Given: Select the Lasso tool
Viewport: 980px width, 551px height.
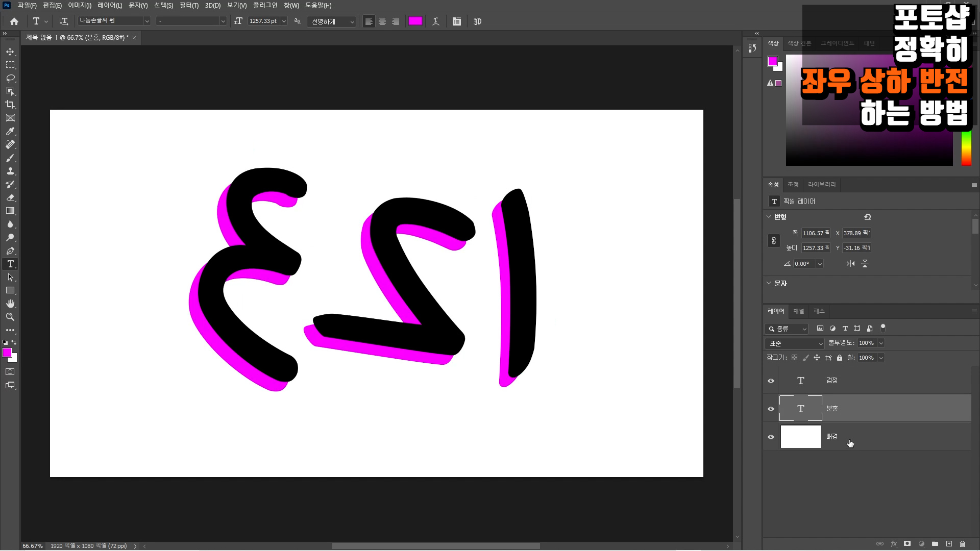Looking at the screenshot, I should [x=10, y=78].
